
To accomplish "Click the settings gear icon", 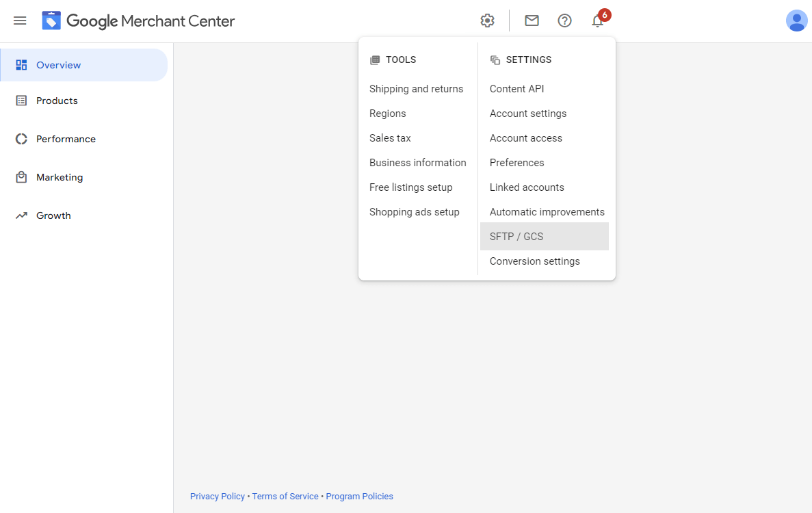I will pos(487,21).
